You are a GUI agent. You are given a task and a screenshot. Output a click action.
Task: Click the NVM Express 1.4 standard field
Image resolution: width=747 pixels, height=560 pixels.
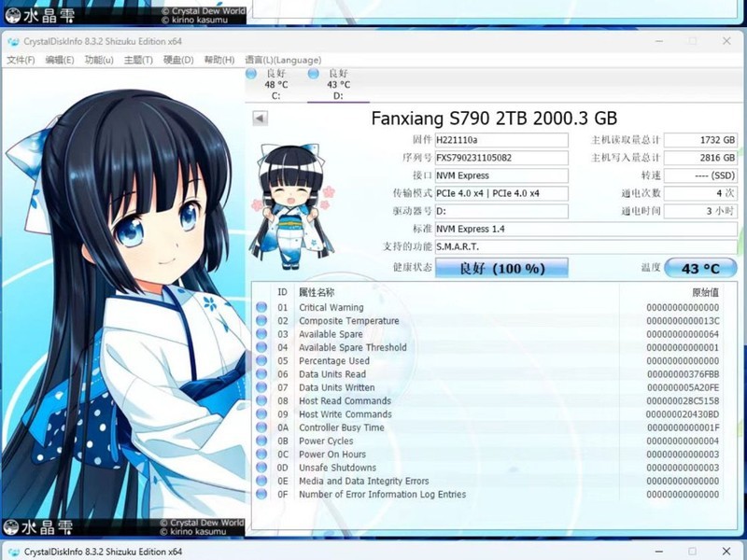click(x=586, y=229)
